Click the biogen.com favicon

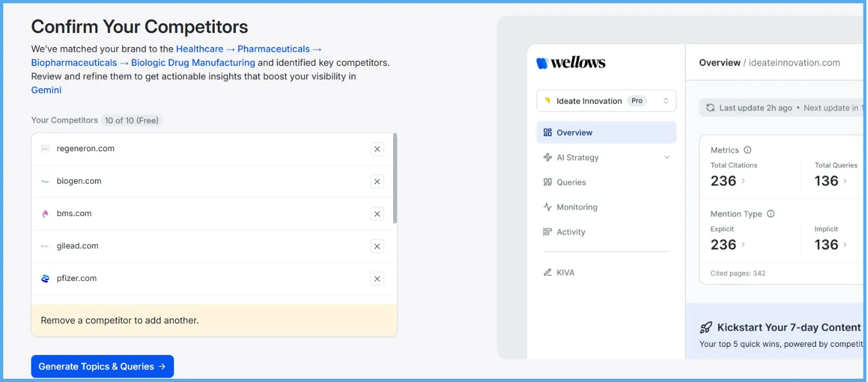point(45,181)
